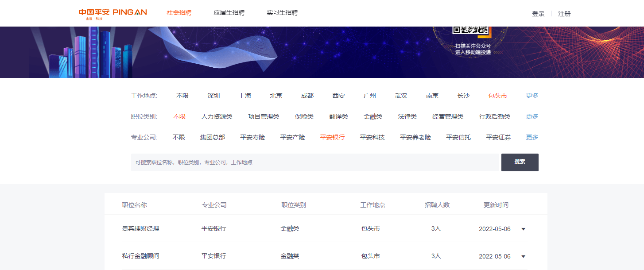Expand 更多 in the 专业公司 row

(532, 137)
